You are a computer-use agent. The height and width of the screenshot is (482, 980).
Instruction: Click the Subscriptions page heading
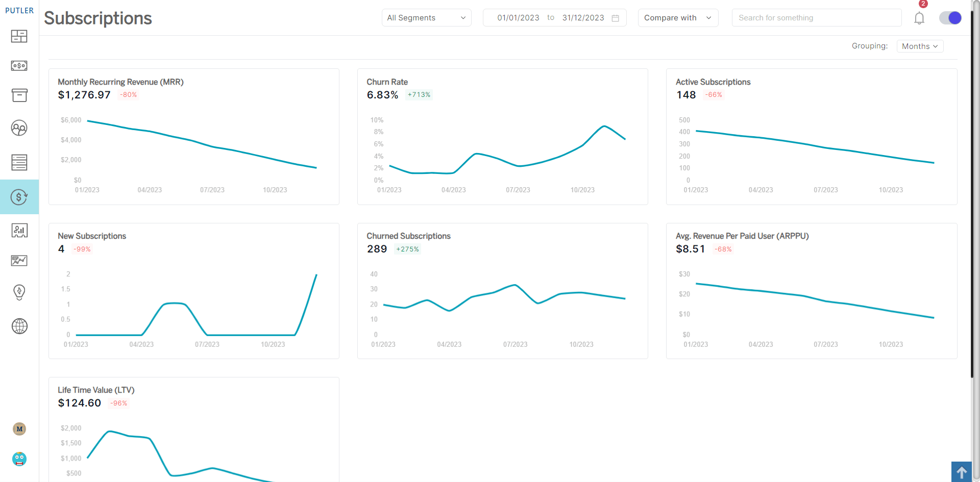point(98,18)
